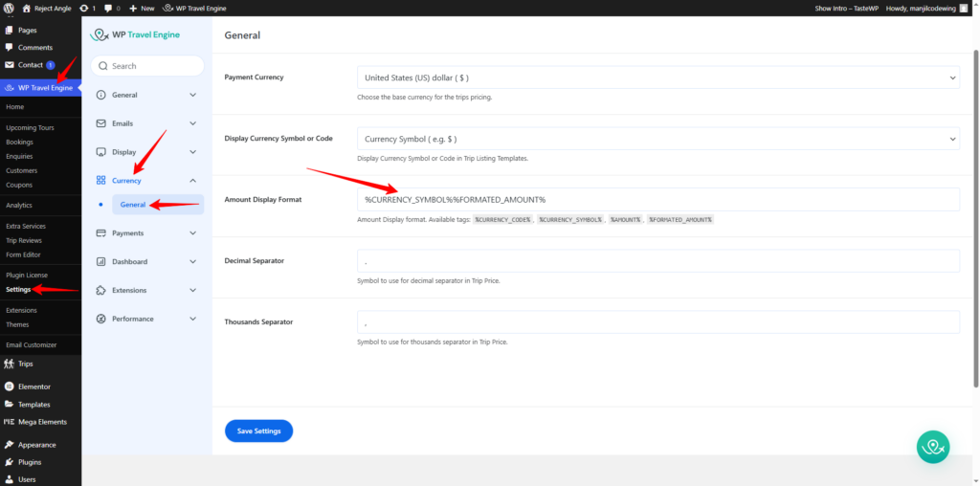Select General under Currency settings

(x=133, y=205)
